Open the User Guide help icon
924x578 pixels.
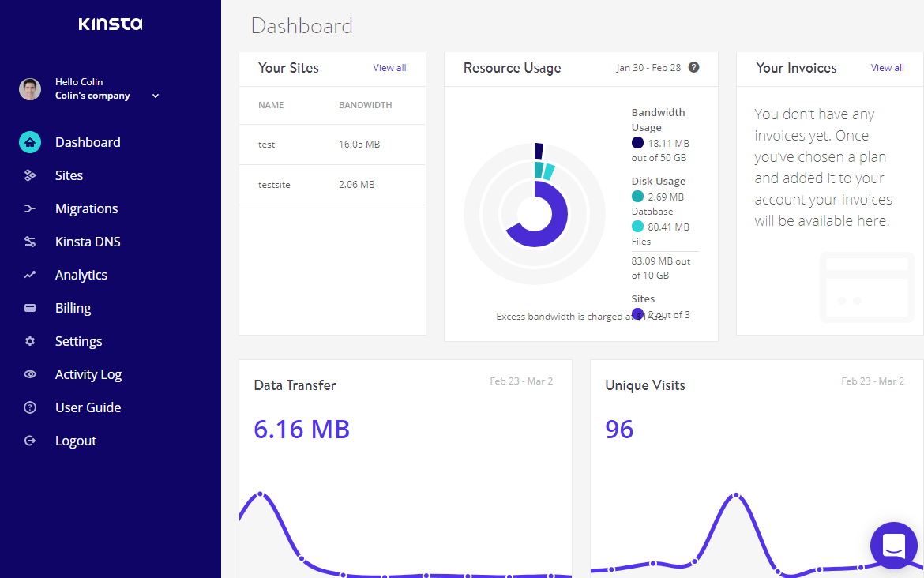point(29,407)
